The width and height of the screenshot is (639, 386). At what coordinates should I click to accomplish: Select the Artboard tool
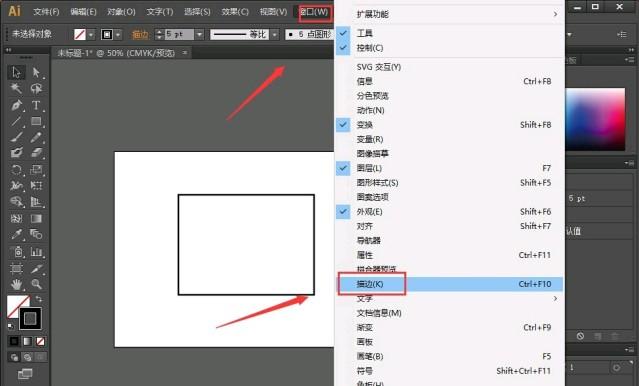coord(16,268)
